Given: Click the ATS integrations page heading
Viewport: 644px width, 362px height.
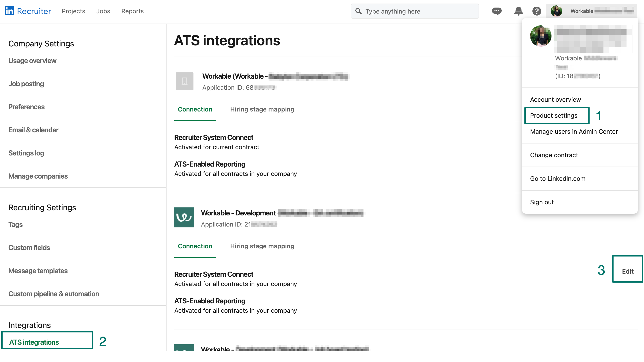Looking at the screenshot, I should [227, 40].
